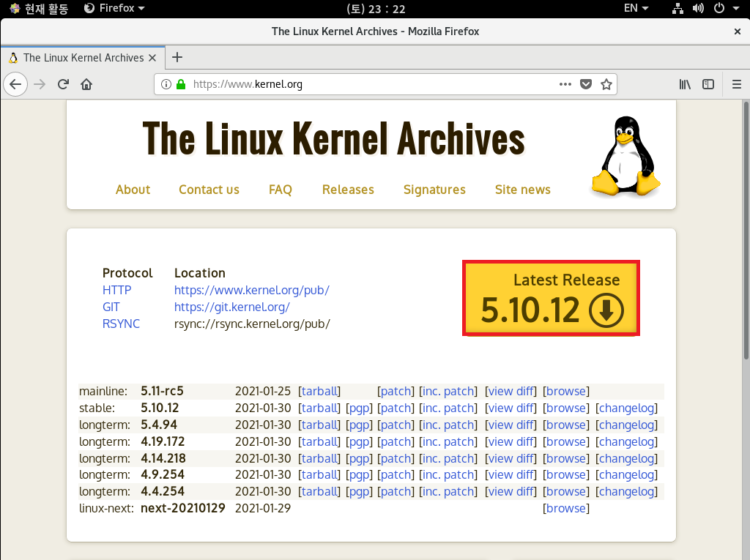Image resolution: width=750 pixels, height=560 pixels.
Task: Browse mainline 5.11-rc5 source
Action: pyautogui.click(x=566, y=391)
